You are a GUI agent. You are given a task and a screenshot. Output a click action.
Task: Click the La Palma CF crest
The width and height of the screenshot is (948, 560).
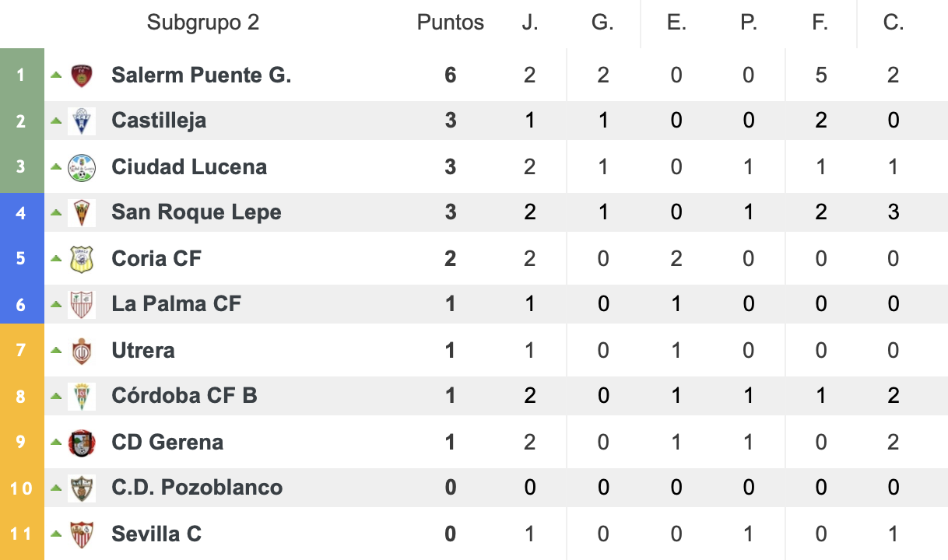81,304
